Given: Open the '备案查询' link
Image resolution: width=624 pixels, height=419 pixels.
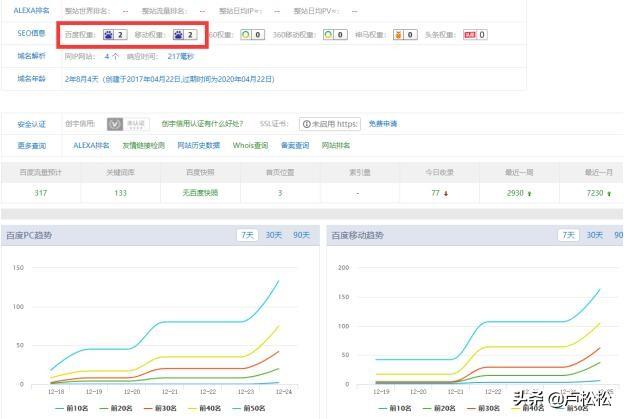Looking at the screenshot, I should tap(295, 145).
